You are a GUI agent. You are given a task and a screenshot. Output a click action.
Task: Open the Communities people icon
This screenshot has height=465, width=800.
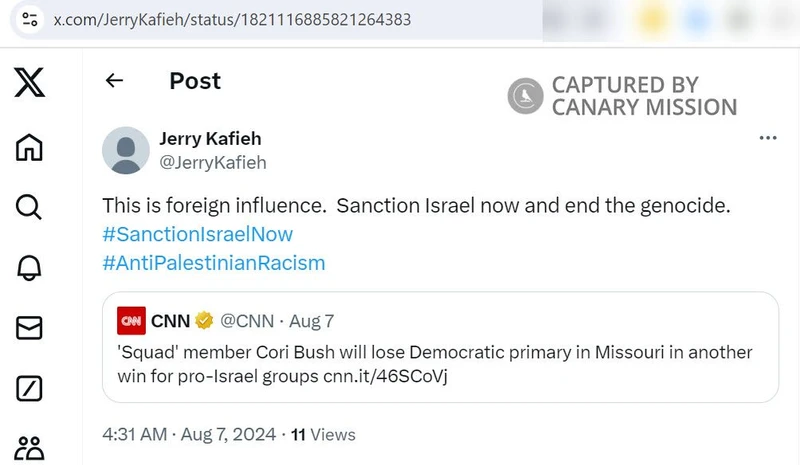[29, 447]
